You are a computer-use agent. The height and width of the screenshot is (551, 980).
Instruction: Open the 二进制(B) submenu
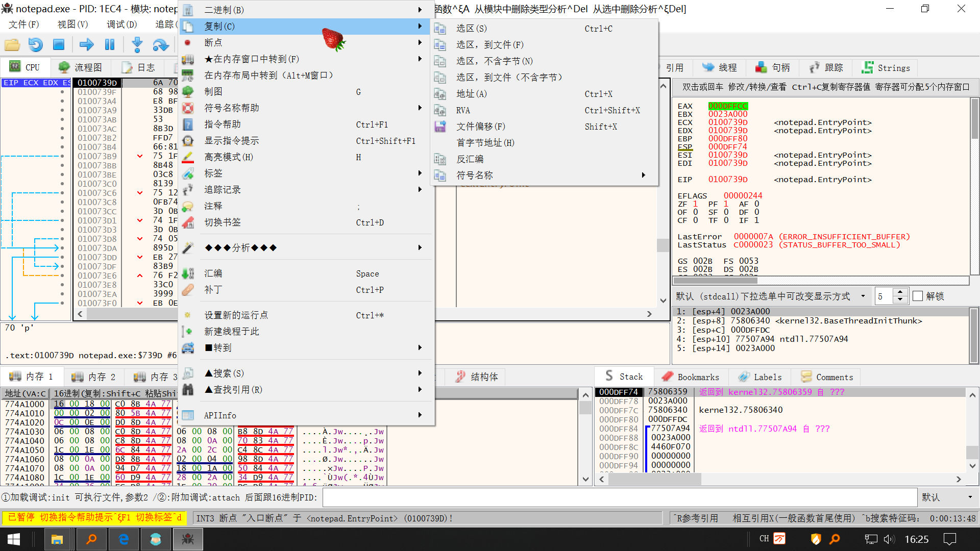point(306,10)
